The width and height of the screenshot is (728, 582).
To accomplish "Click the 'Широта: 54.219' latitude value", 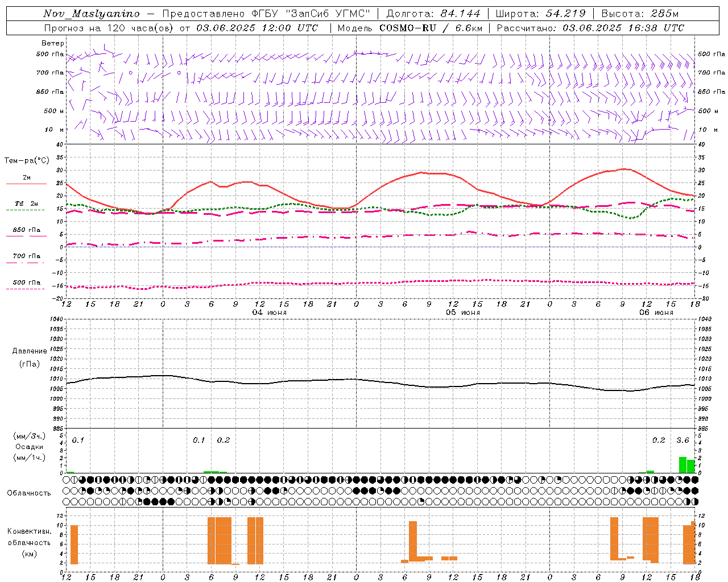I will click(x=540, y=14).
